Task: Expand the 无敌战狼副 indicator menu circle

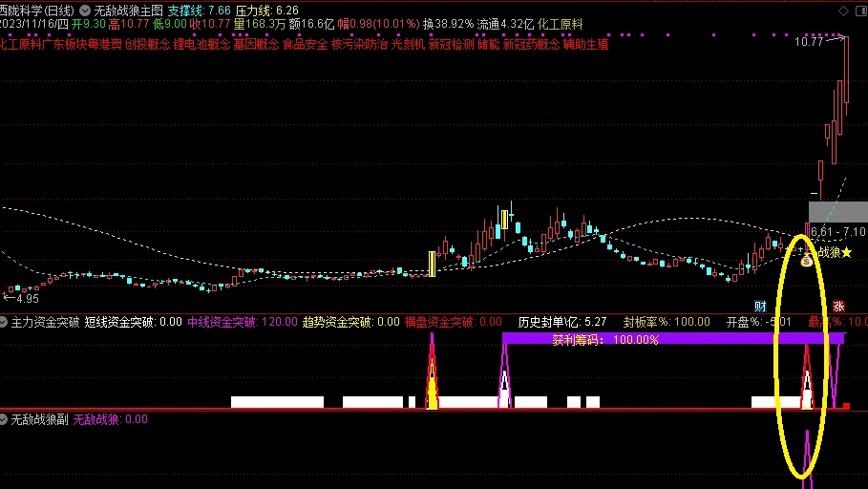Action: click(x=3, y=419)
